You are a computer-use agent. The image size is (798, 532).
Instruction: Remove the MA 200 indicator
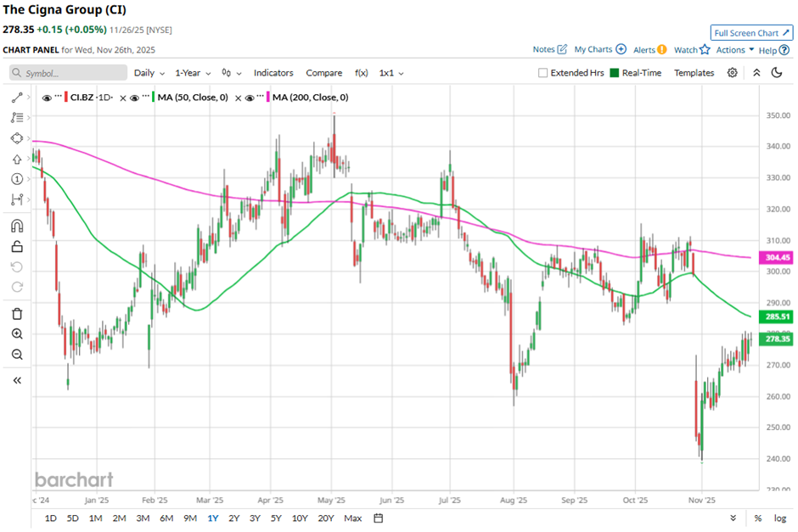238,98
